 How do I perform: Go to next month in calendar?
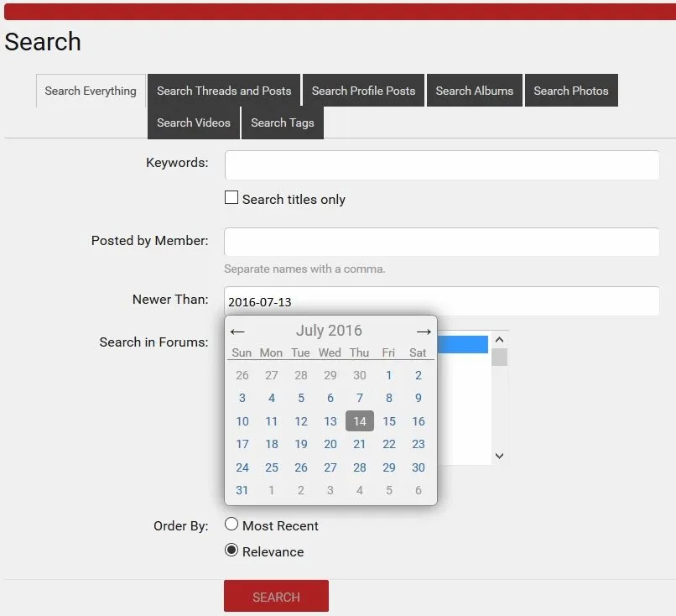[424, 331]
